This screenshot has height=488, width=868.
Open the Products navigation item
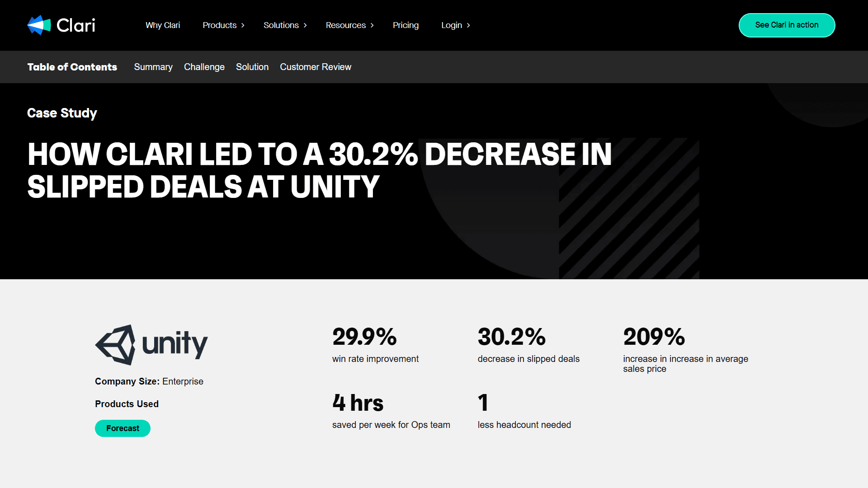[x=219, y=25]
